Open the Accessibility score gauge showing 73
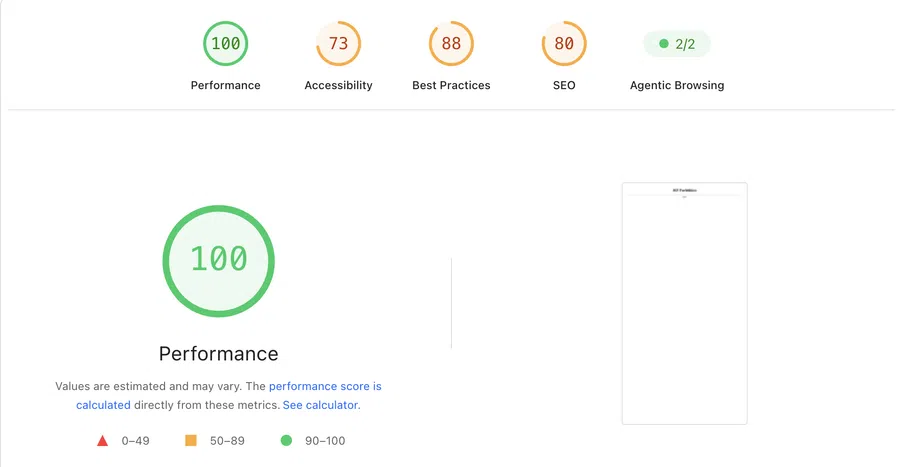This screenshot has width=900, height=467. coord(339,44)
